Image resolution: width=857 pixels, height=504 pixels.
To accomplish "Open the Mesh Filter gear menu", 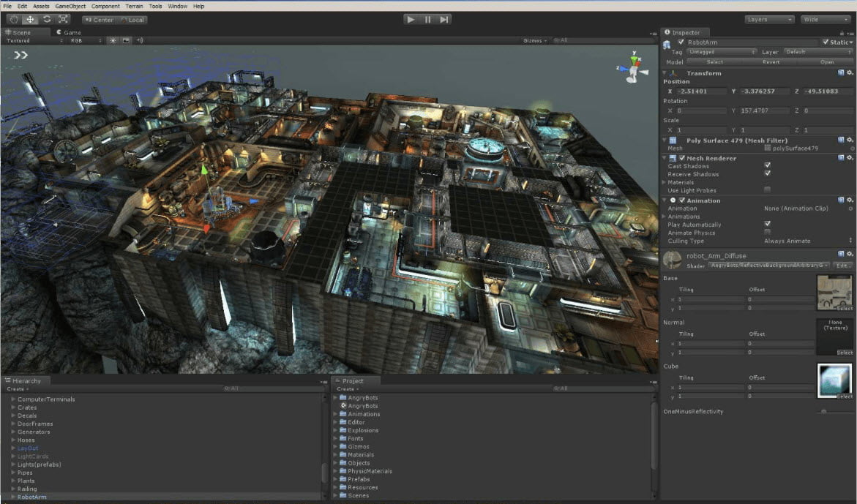I will coord(850,140).
